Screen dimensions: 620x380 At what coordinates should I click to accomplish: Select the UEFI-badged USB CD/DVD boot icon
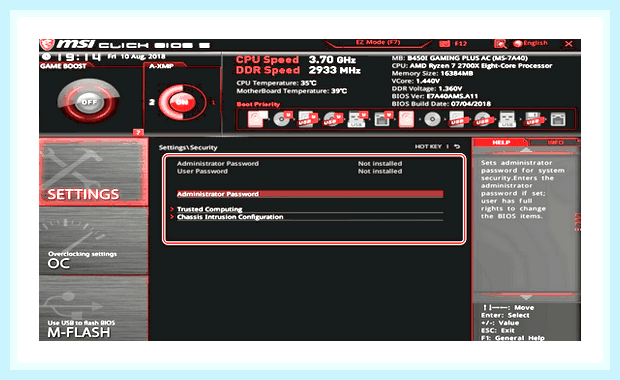click(333, 119)
